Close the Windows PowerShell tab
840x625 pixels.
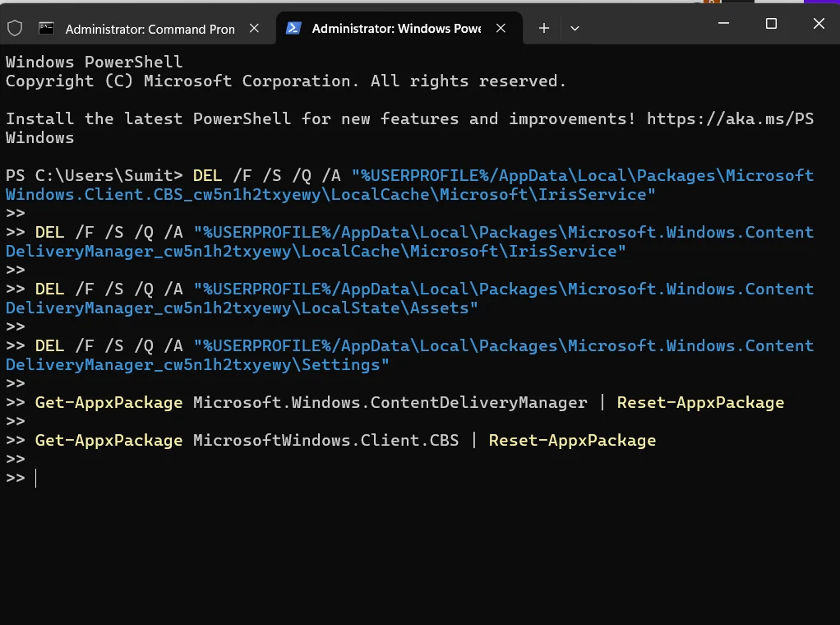[x=501, y=29]
